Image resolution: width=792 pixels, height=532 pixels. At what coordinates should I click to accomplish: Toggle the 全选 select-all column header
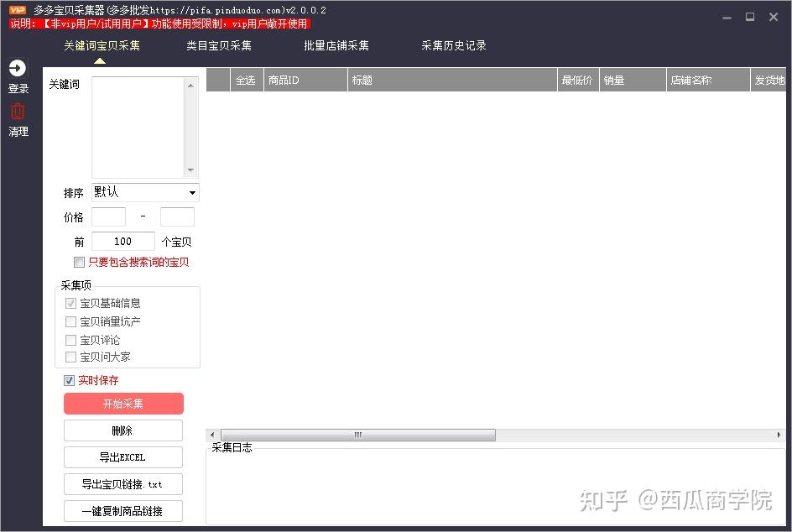[245, 79]
